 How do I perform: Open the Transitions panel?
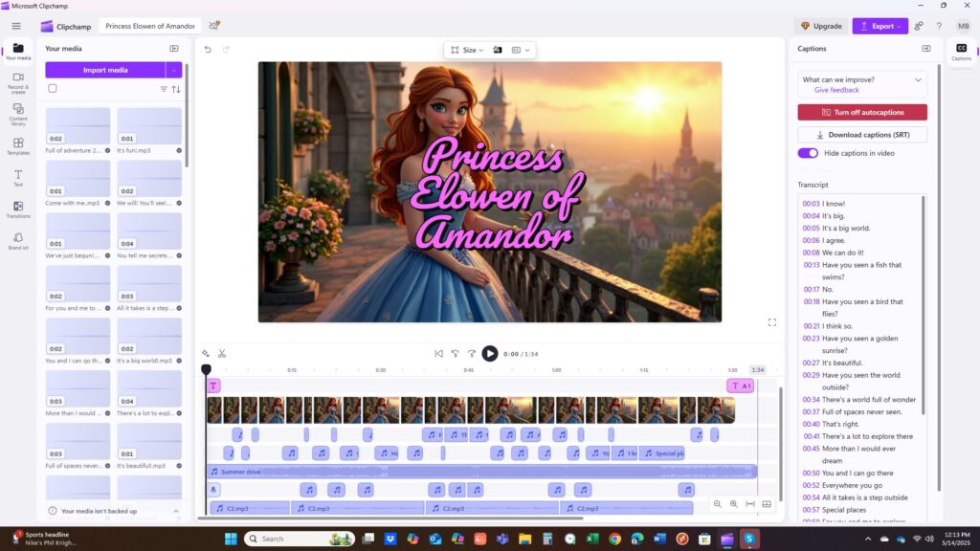(18, 209)
